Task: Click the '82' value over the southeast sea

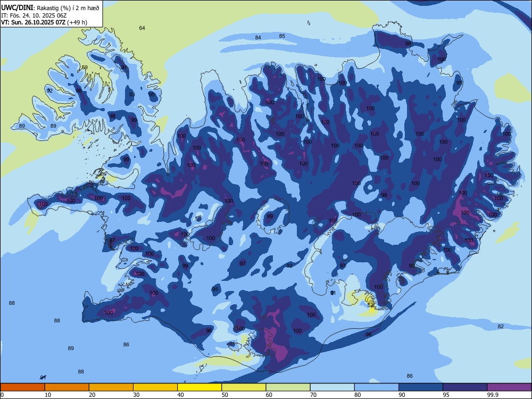Action: click(x=501, y=327)
